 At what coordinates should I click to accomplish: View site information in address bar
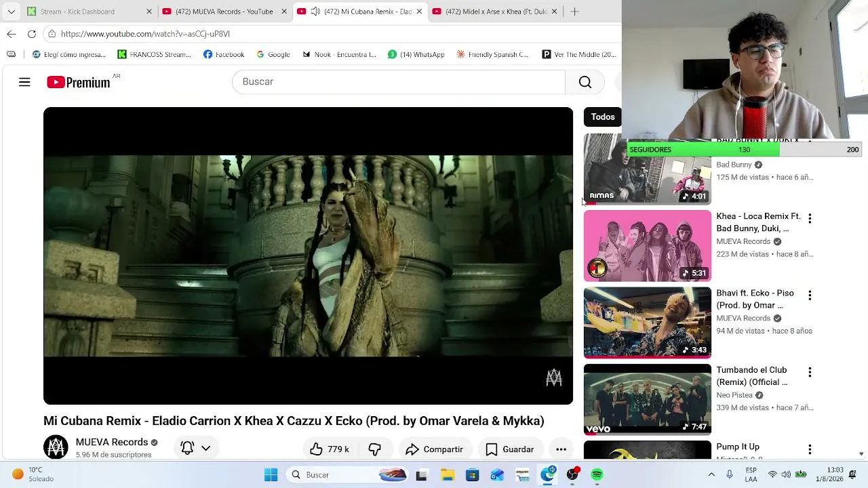pos(52,33)
